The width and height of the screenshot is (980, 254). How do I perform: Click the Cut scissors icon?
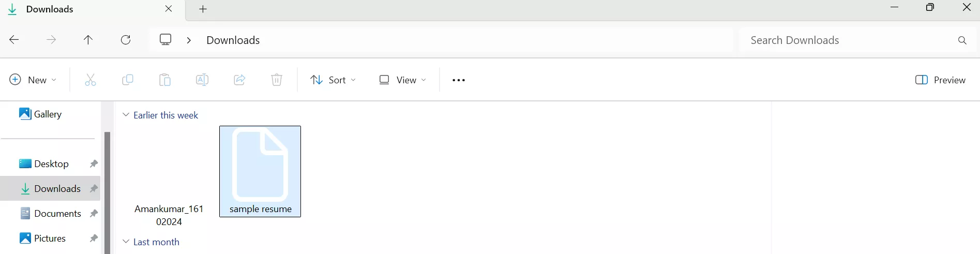91,80
